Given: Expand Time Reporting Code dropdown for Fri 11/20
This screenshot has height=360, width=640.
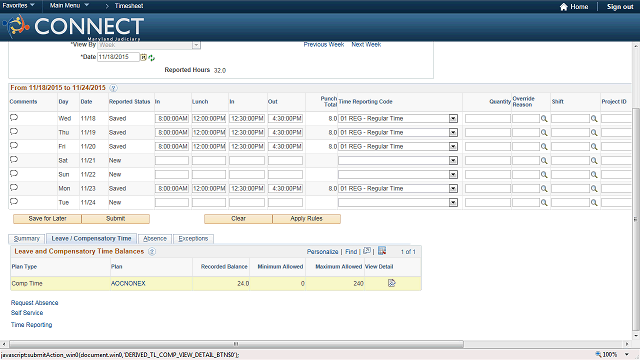Looking at the screenshot, I should [453, 146].
